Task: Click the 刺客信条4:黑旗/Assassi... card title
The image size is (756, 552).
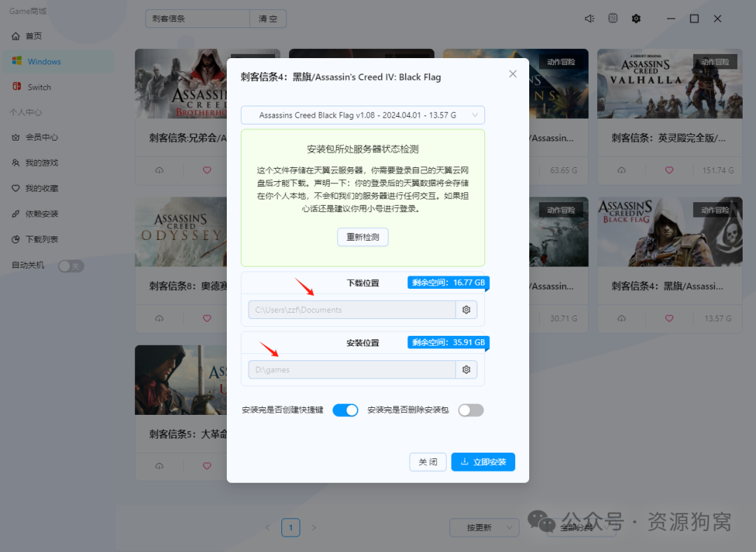Action: coord(667,286)
